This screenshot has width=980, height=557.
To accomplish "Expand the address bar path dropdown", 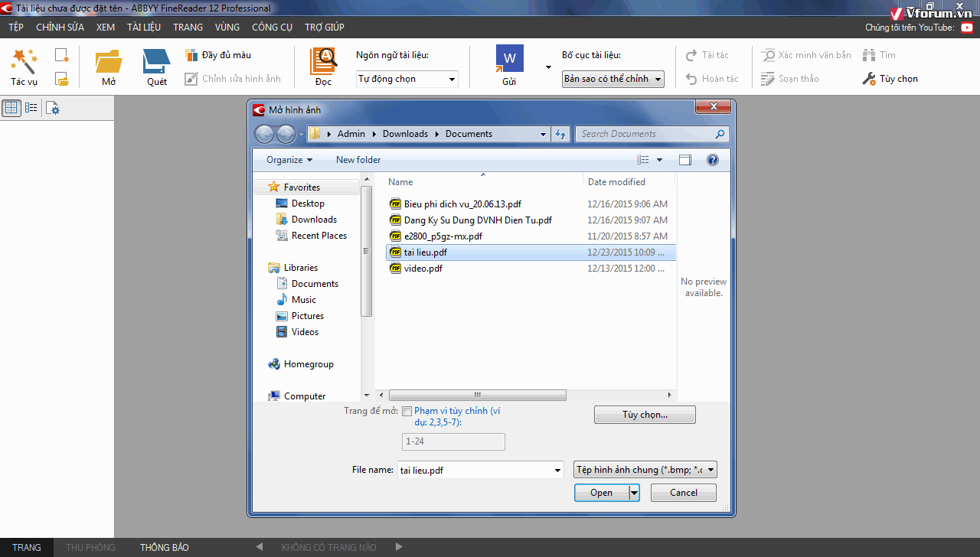I will pos(543,134).
